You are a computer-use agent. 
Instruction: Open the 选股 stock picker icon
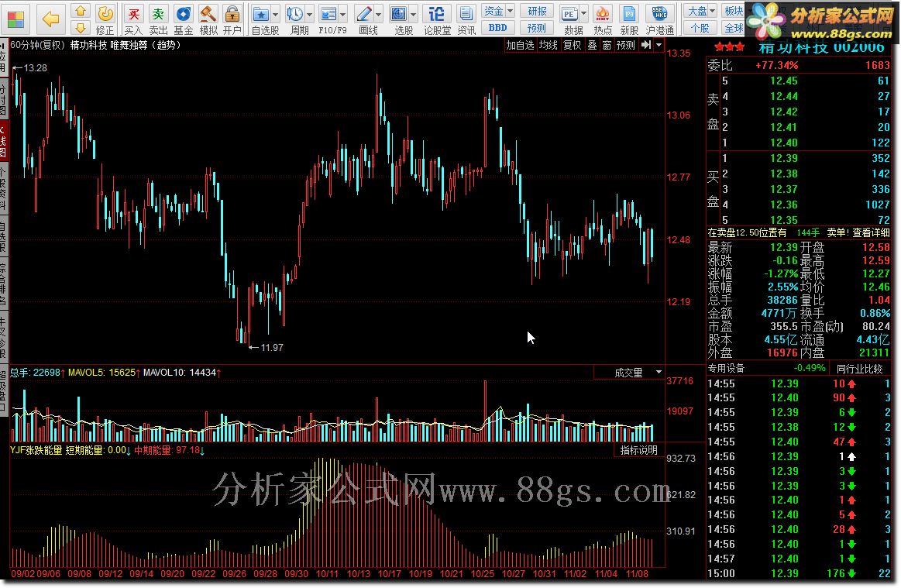coord(398,14)
